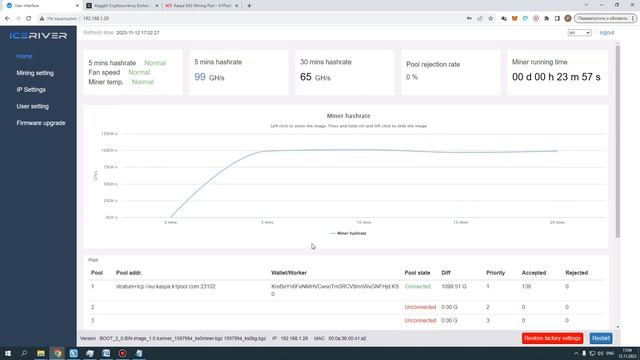Open the extensions puzzle icon
Viewport: 640px width, 360px height.
click(x=547, y=18)
